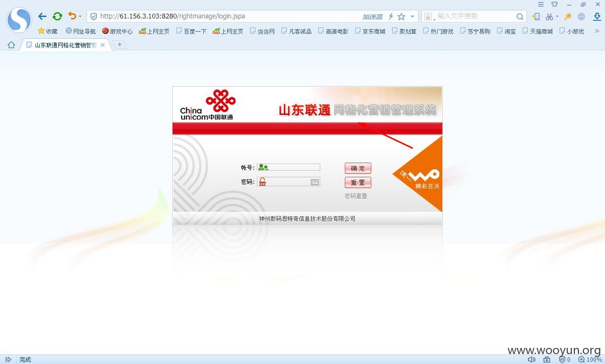
Task: Click the 密码重置 password reset link
Action: click(356, 196)
